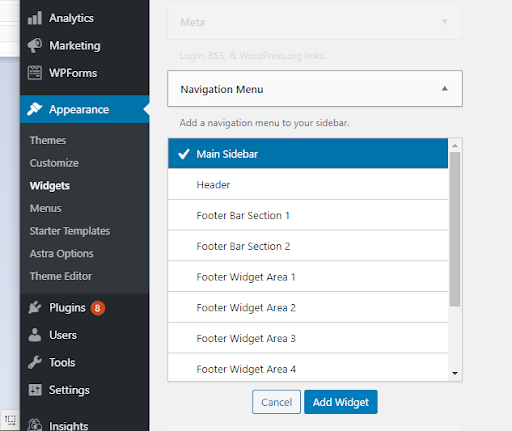Click the WPForms form icon

tap(35, 73)
